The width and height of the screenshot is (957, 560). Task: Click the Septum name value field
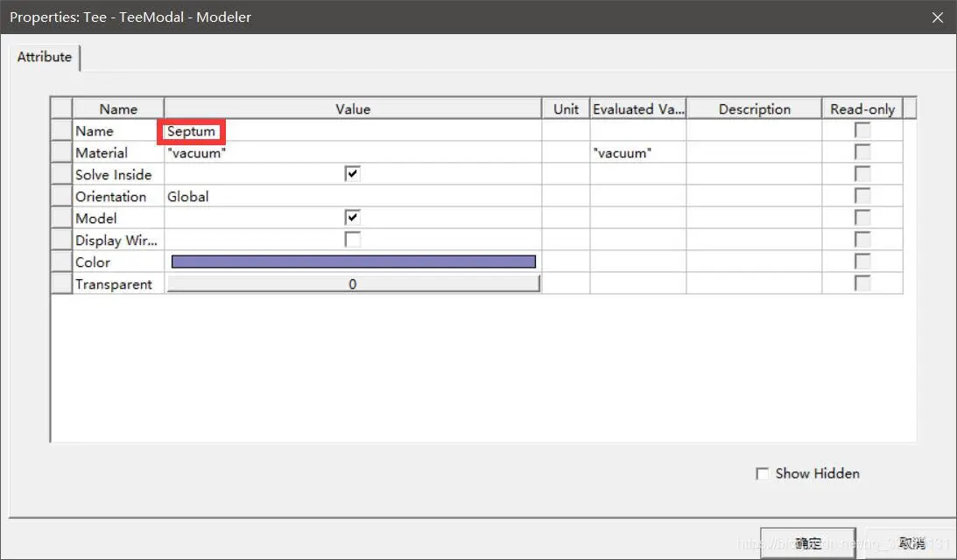[192, 131]
